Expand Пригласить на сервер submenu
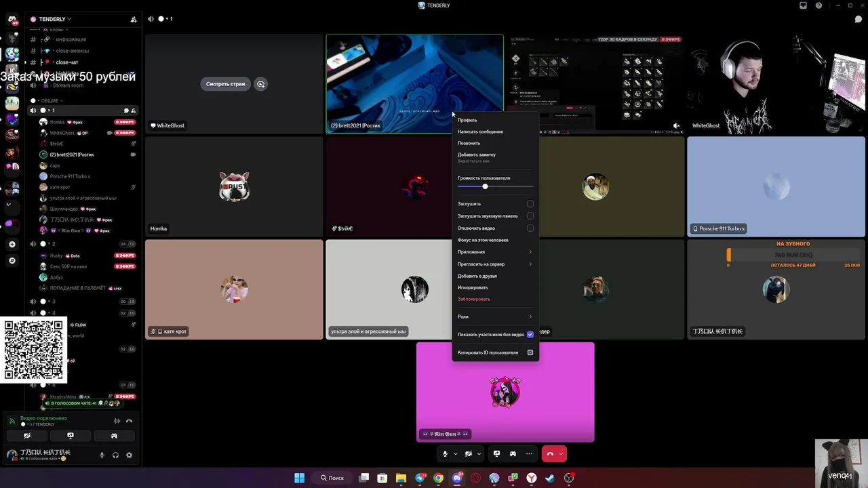Viewport: 868px width, 488px height. tap(495, 264)
